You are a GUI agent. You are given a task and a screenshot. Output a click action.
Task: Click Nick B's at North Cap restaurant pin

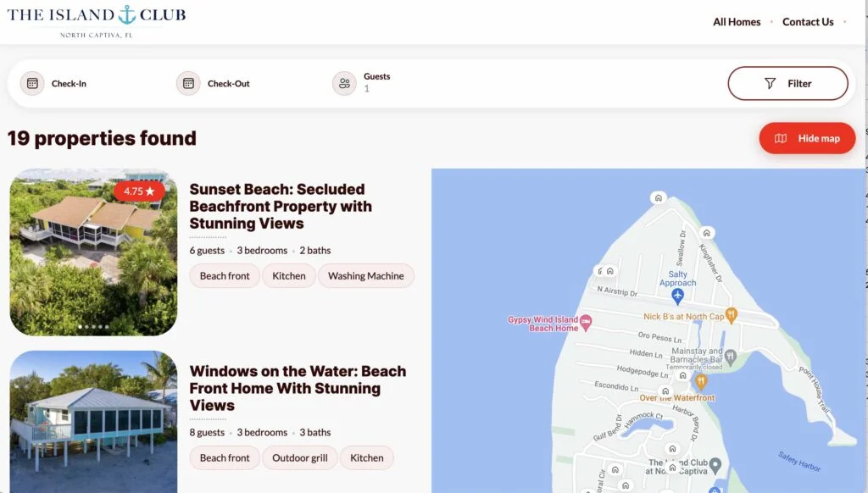coord(731,315)
